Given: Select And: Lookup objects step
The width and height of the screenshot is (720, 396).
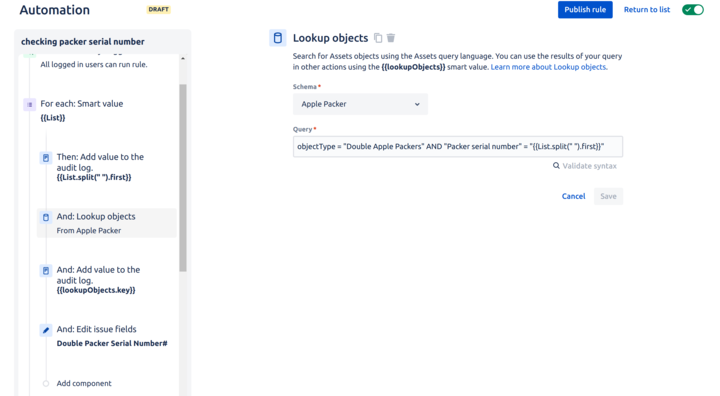Looking at the screenshot, I should tap(107, 223).
